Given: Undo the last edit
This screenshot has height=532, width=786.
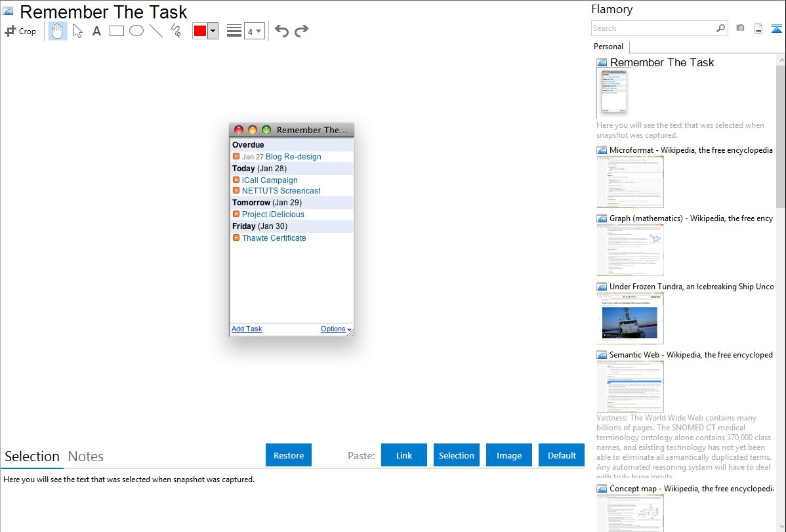Looking at the screenshot, I should click(281, 31).
